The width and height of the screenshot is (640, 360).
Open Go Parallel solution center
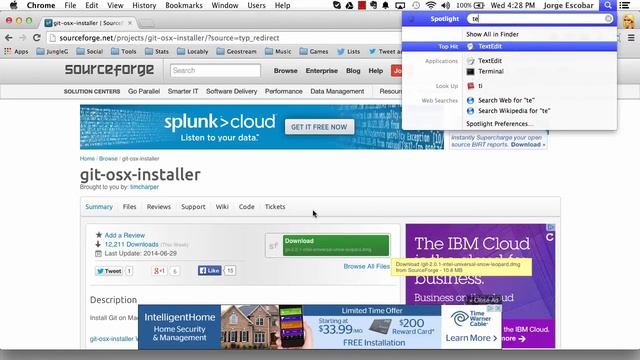(x=144, y=91)
